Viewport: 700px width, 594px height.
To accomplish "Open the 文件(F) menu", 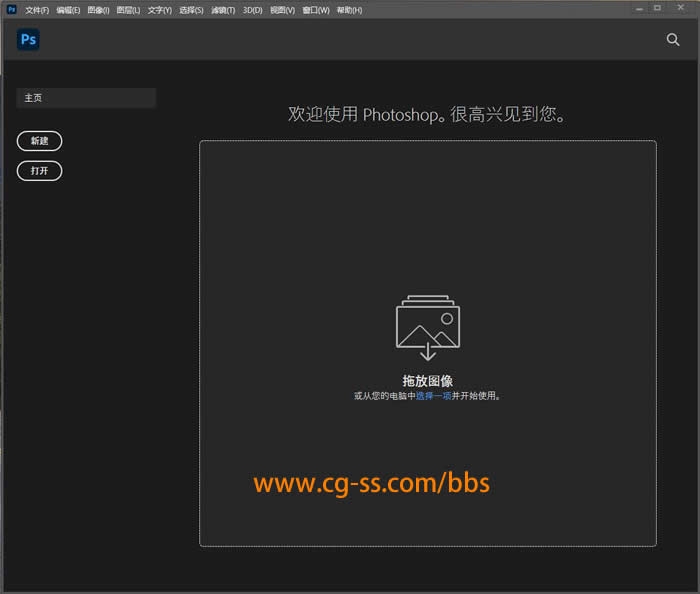I will click(37, 10).
